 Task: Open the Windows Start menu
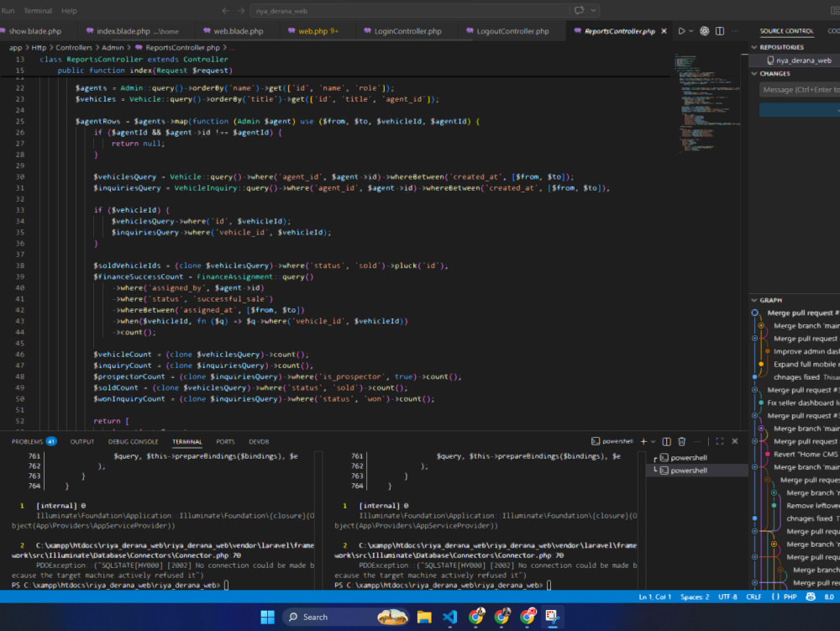pyautogui.click(x=267, y=617)
